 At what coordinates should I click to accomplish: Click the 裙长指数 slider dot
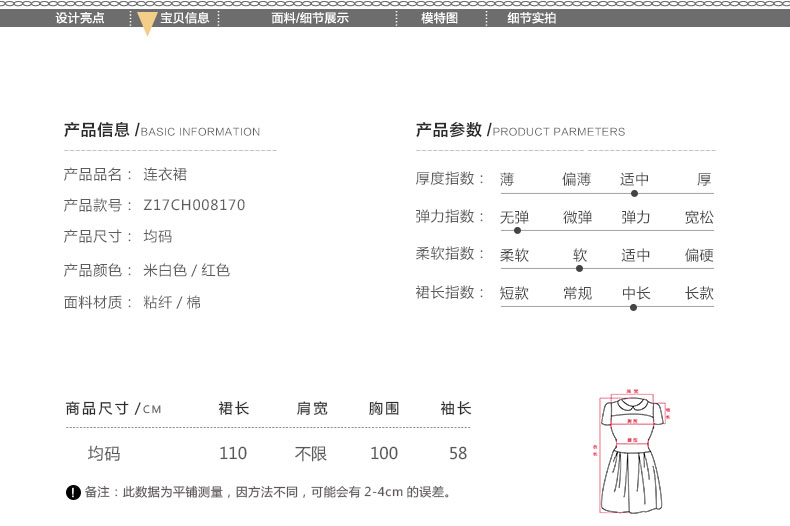coord(634,307)
